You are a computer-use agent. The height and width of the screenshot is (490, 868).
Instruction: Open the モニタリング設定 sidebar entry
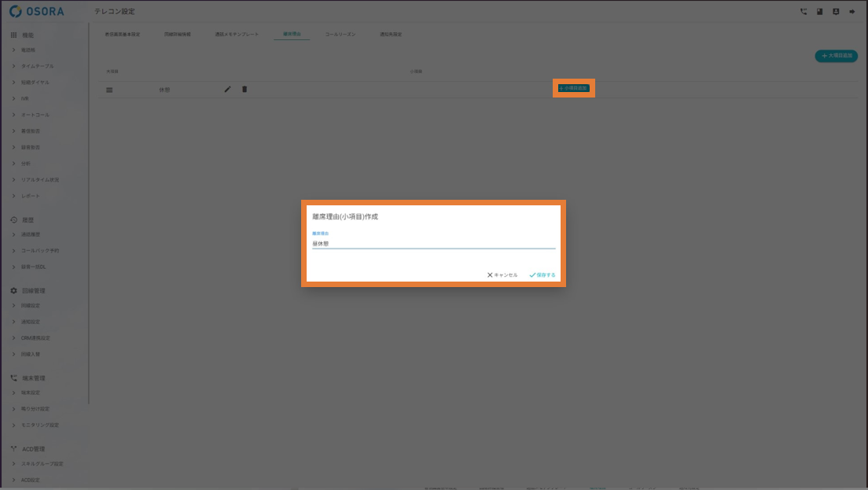pyautogui.click(x=39, y=425)
